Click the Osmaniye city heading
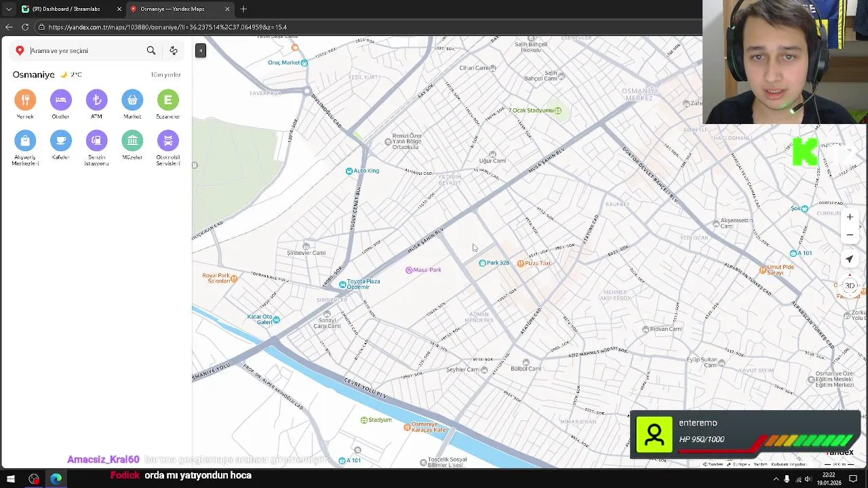The image size is (868, 488). click(x=33, y=75)
